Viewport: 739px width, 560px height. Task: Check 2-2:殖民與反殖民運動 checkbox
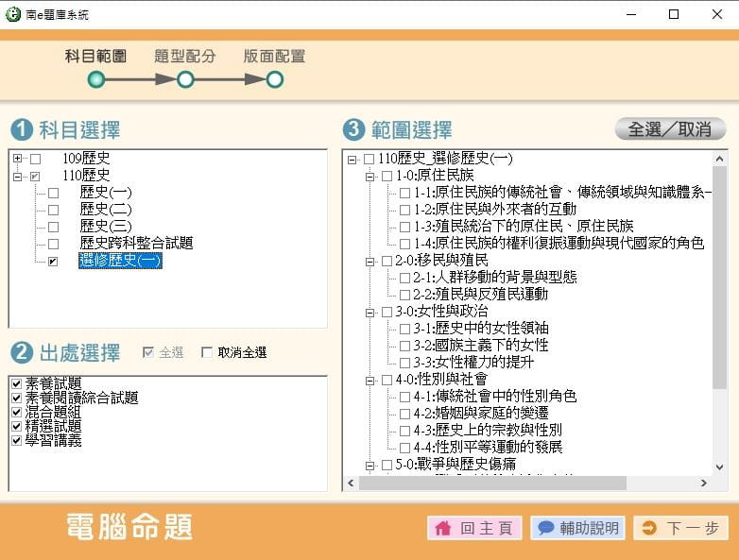404,295
